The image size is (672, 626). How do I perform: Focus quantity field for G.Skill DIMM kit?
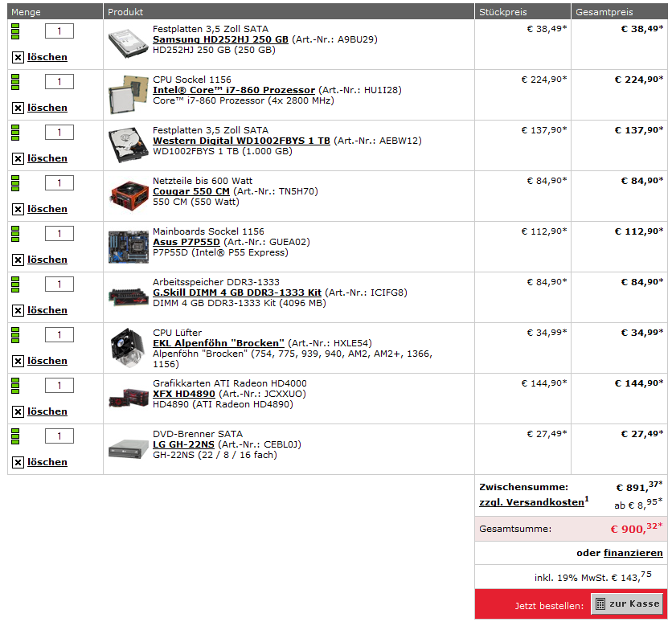coord(59,284)
